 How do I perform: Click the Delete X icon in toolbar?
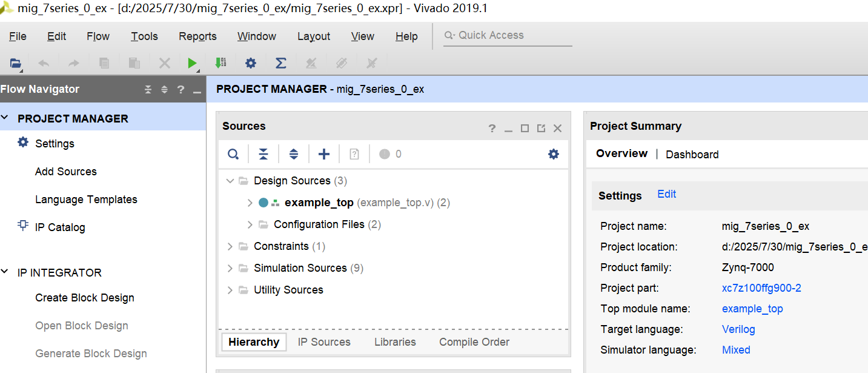[164, 62]
